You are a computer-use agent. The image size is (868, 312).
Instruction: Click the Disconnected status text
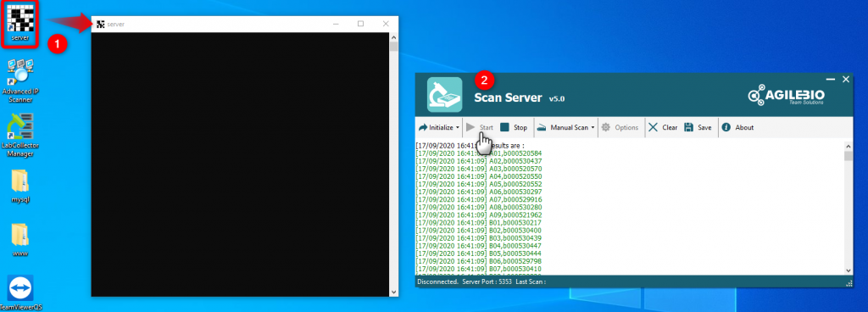[x=438, y=281]
